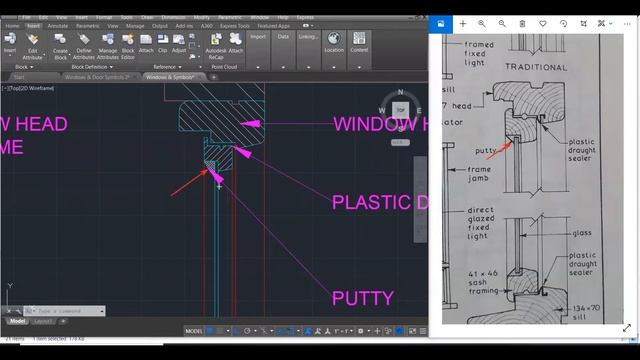The image size is (640, 360).
Task: Click the Photos app See all photos icon
Action: point(441,24)
